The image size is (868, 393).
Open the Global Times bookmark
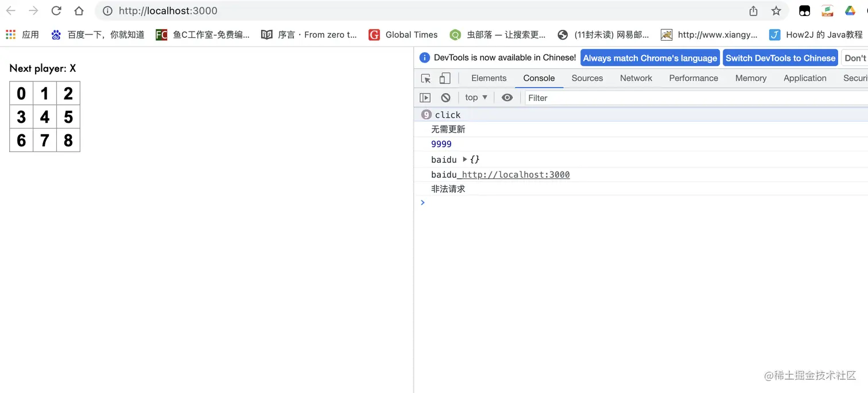[x=411, y=34]
